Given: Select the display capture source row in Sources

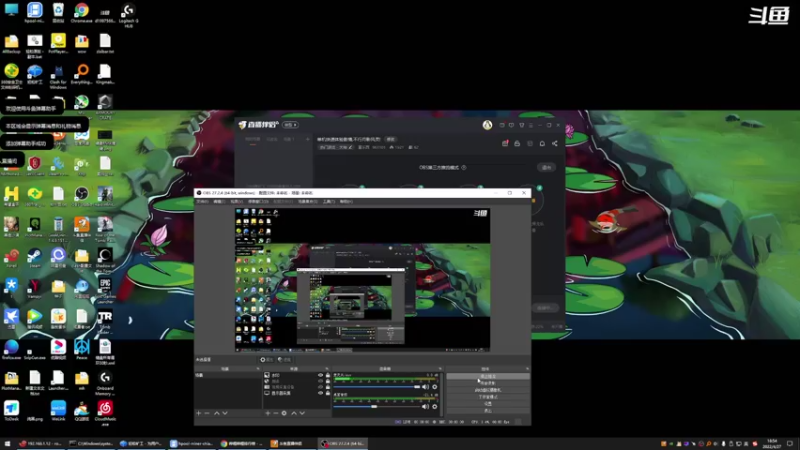Looking at the screenshot, I should 297,393.
